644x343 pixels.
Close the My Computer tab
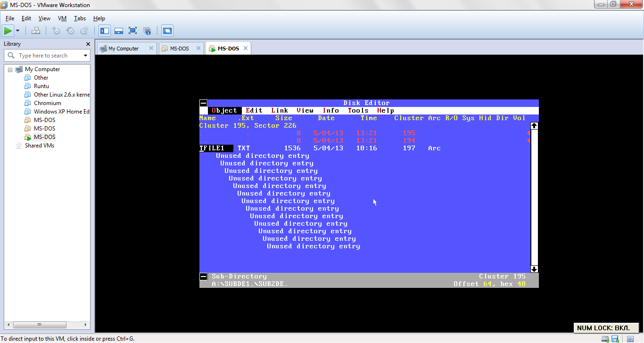point(151,48)
